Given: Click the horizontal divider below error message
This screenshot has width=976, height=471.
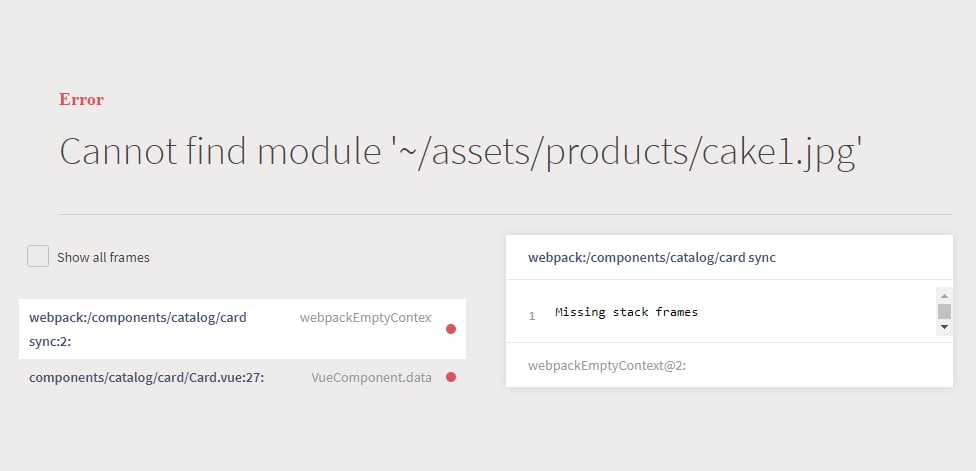Looking at the screenshot, I should (x=505, y=215).
